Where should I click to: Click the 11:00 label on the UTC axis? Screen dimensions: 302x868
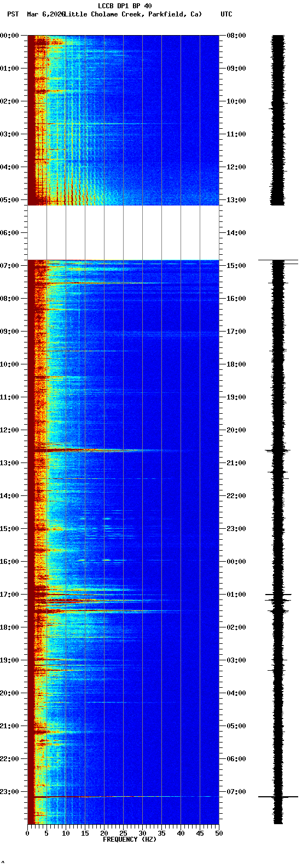(x=236, y=134)
